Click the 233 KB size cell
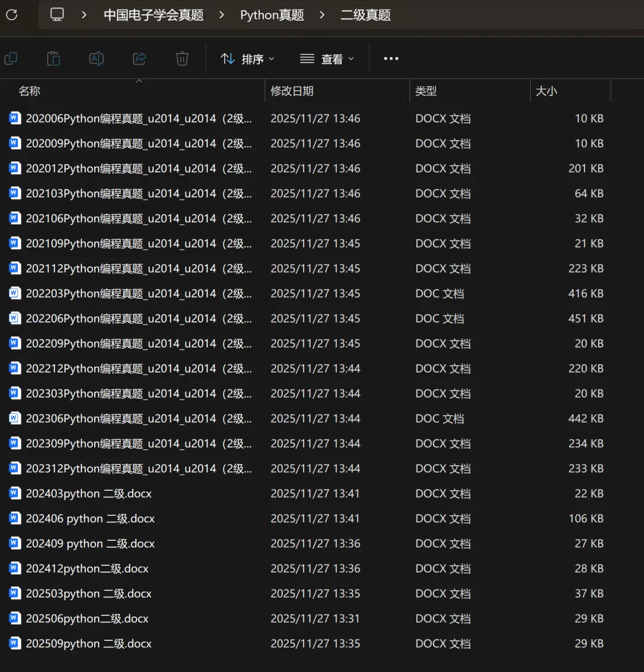The height and width of the screenshot is (672, 644). [586, 469]
